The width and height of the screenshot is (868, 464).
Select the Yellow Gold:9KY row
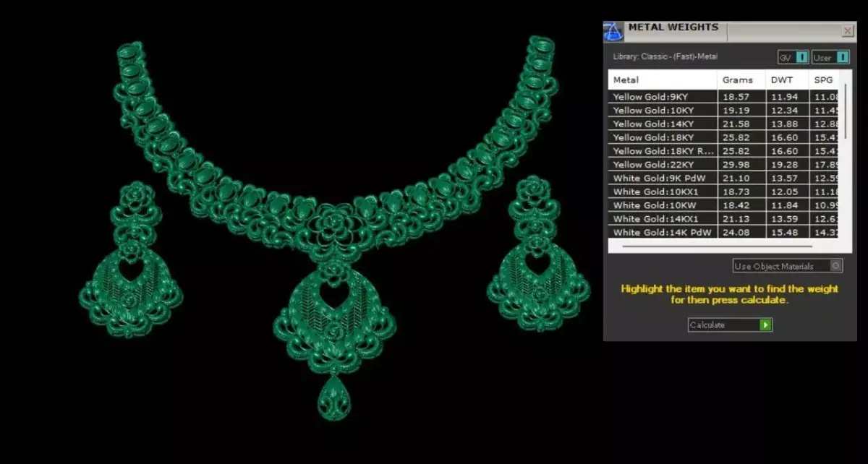point(723,96)
